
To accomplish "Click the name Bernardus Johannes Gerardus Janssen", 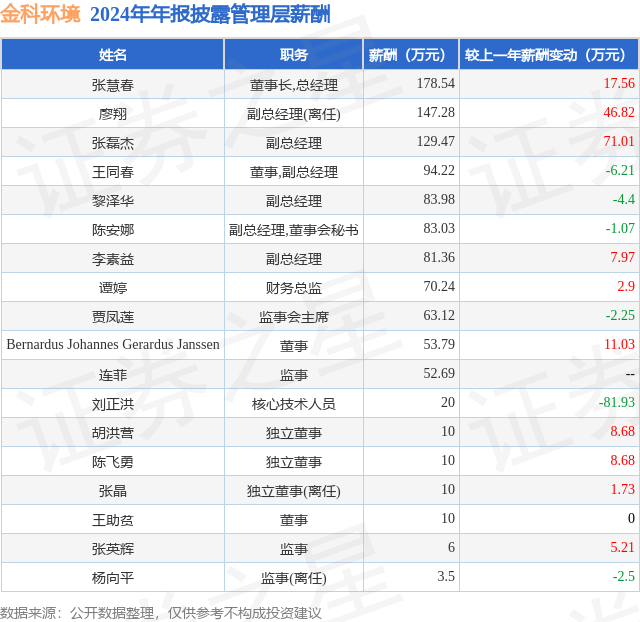I will 113,344.
